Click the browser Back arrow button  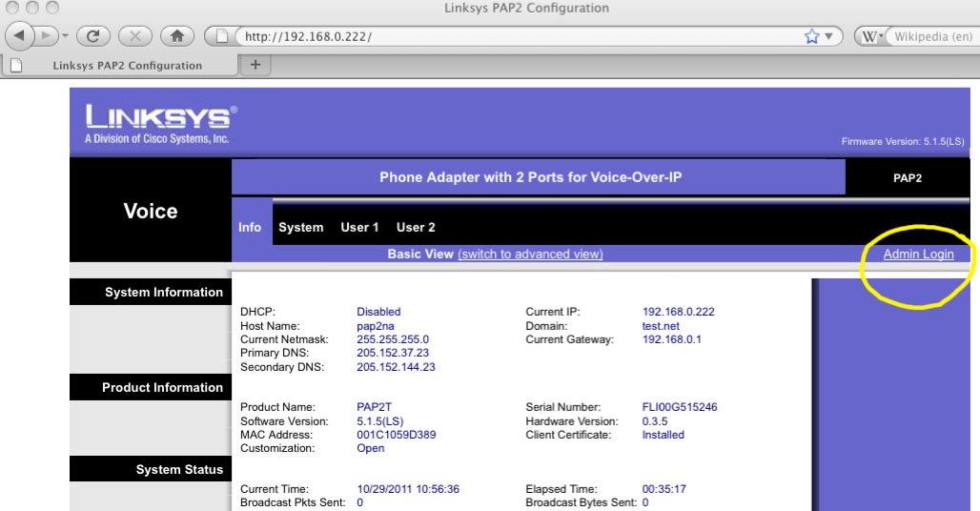click(19, 35)
